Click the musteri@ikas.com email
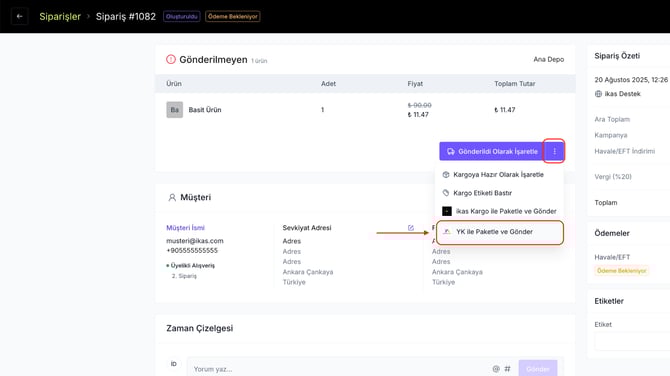 [x=195, y=241]
